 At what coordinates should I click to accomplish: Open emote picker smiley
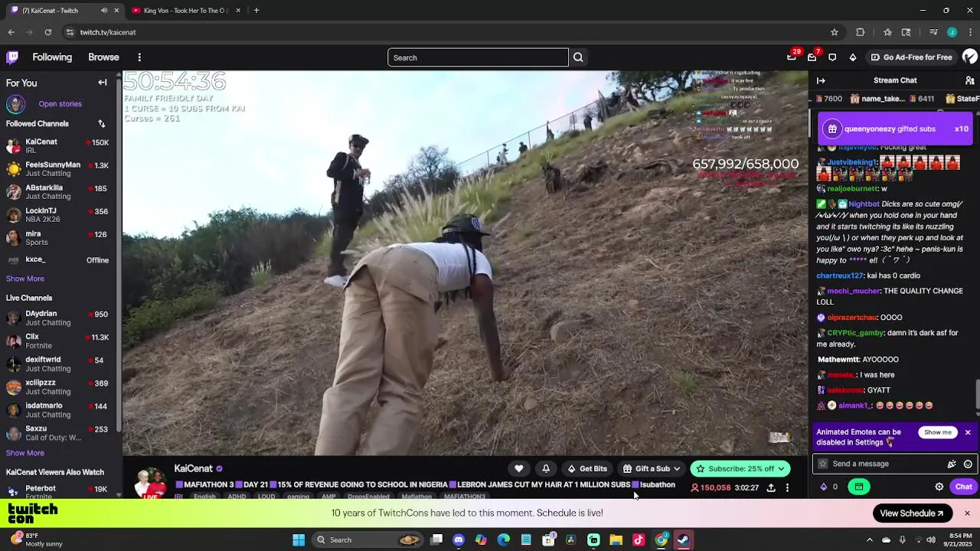(968, 464)
